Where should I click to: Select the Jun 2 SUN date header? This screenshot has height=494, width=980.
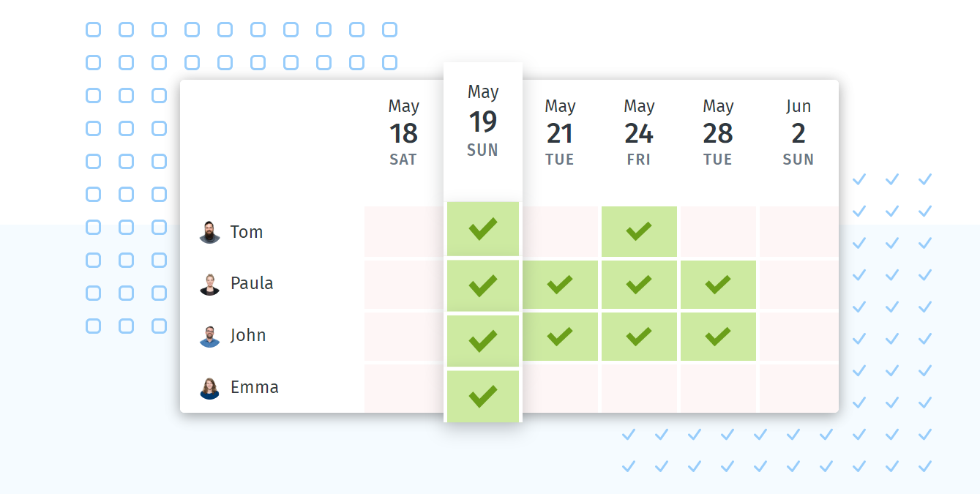(798, 133)
